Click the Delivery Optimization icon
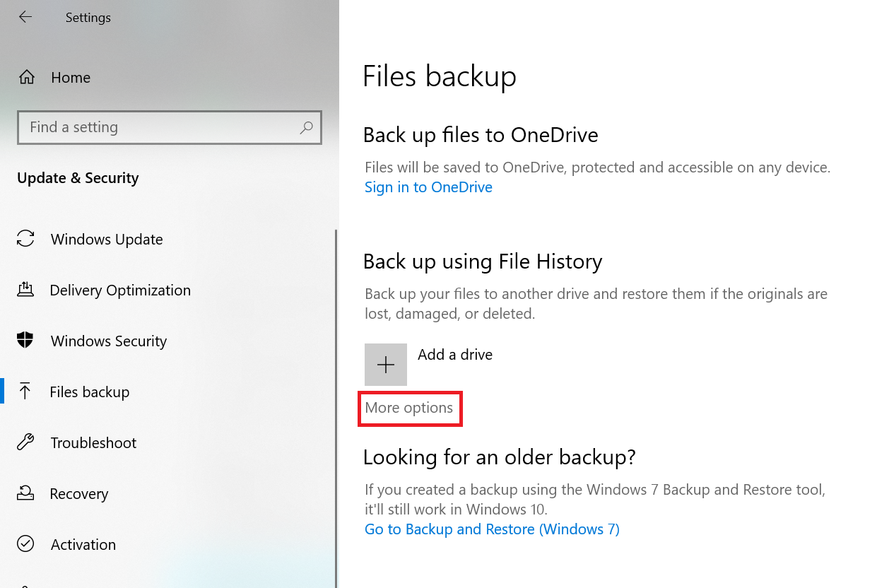The image size is (877, 588). pyautogui.click(x=25, y=290)
